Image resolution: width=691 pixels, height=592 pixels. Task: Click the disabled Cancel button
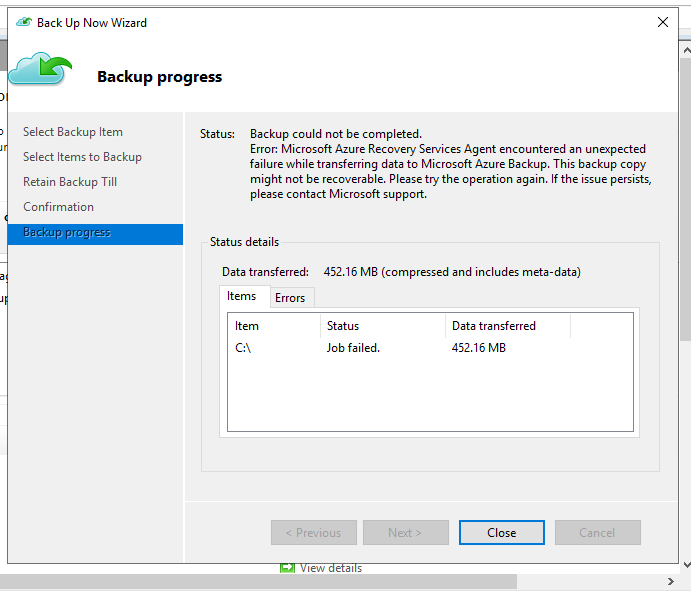coord(598,532)
